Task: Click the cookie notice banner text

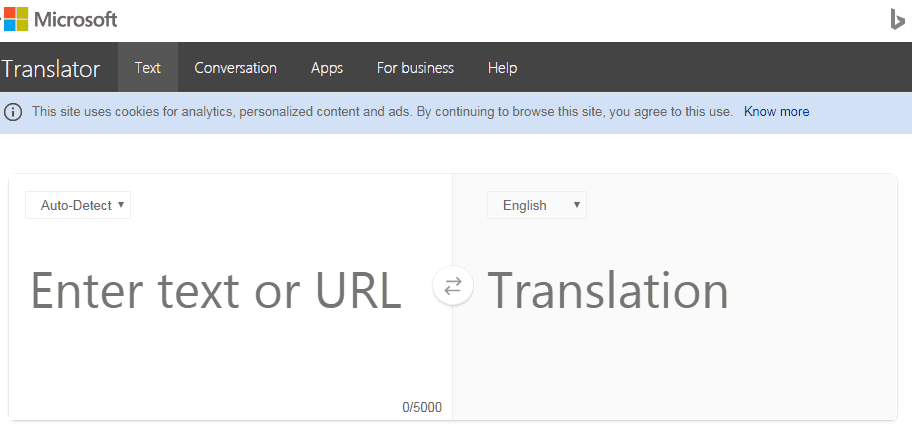Action: [x=382, y=112]
